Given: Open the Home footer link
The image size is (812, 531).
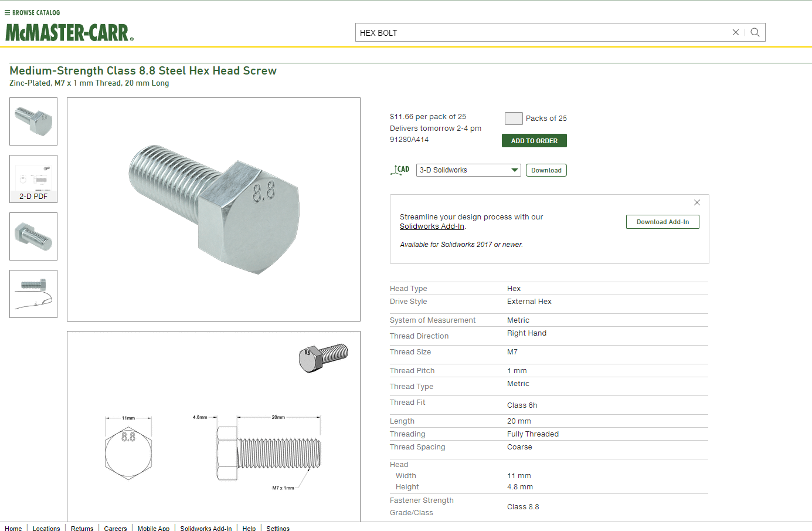Looking at the screenshot, I should pyautogui.click(x=13, y=528).
